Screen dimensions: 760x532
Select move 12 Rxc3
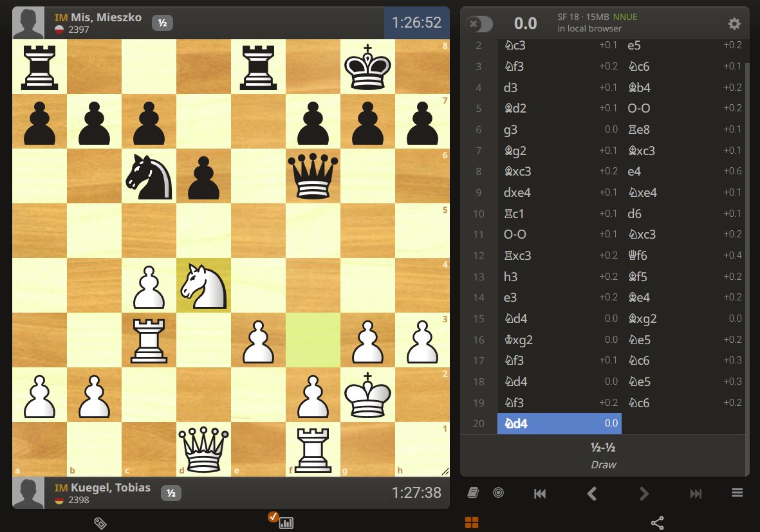click(x=559, y=255)
